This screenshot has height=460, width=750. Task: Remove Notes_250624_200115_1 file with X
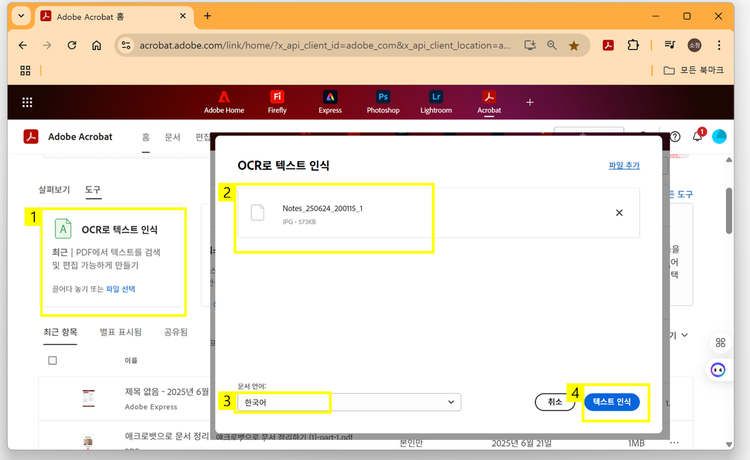click(x=619, y=213)
